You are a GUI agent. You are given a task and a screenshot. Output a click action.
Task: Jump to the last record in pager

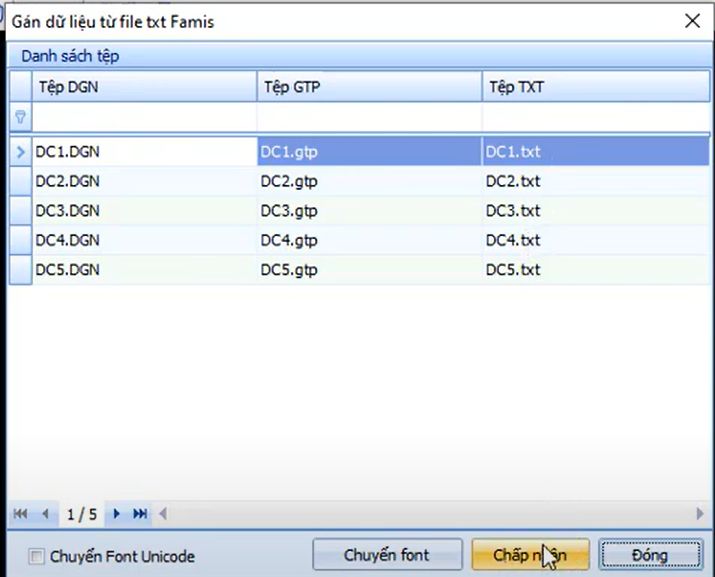point(141,514)
